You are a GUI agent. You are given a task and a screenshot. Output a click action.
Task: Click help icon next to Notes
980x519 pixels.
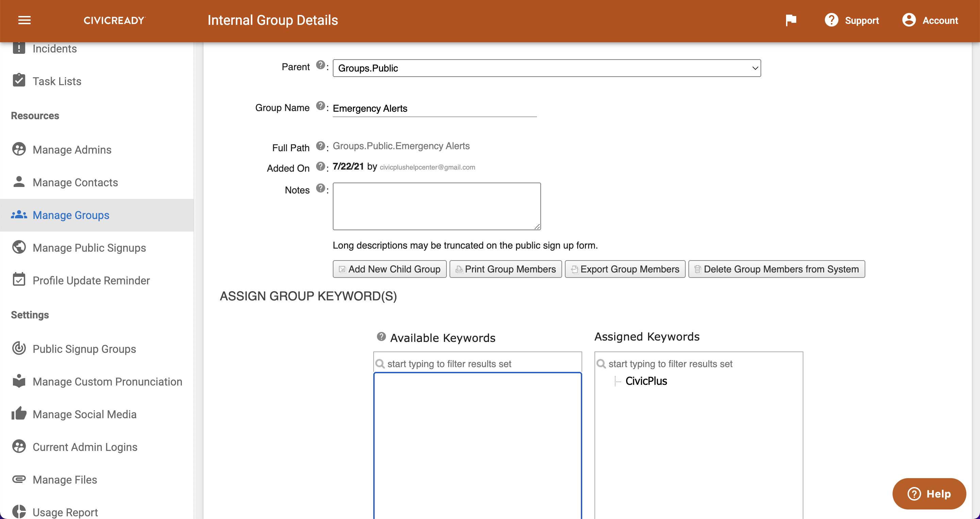(320, 188)
